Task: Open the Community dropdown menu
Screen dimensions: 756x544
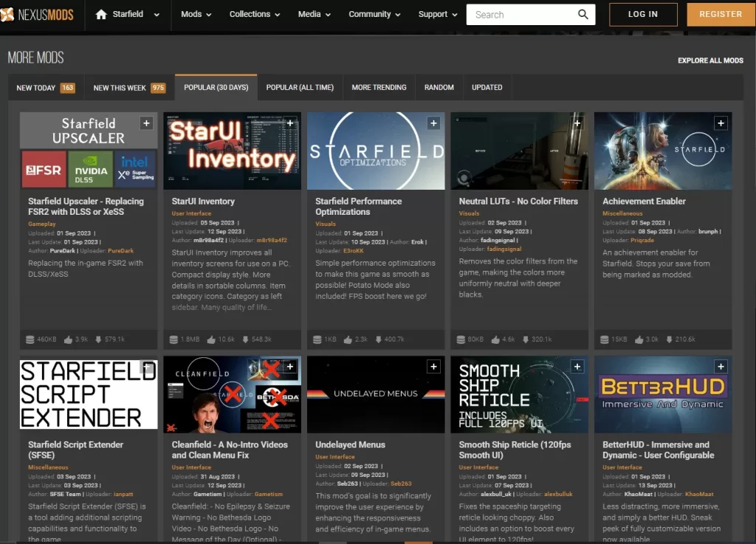Action: coord(374,15)
